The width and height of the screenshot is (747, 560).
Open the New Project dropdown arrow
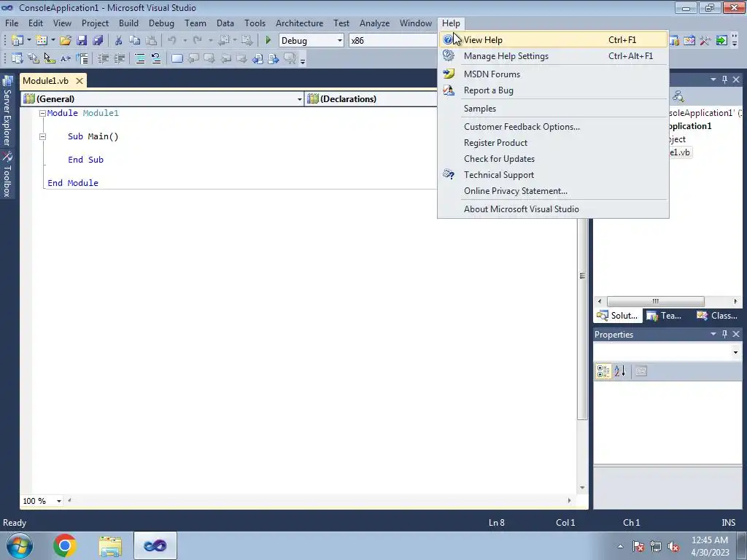coord(28,41)
